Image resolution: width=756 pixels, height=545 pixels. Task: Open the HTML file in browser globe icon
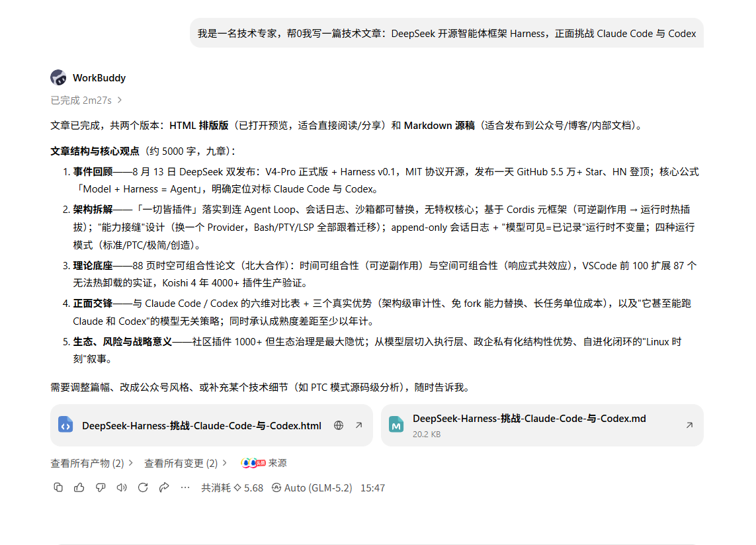click(339, 425)
